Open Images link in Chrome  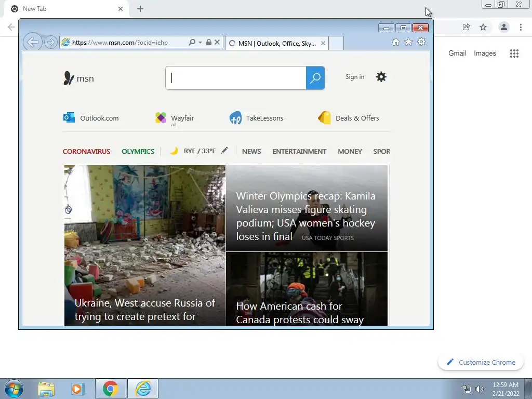tap(485, 54)
